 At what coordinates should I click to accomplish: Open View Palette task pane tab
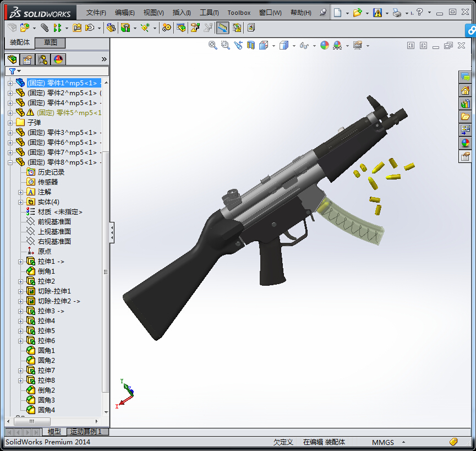[x=465, y=129]
